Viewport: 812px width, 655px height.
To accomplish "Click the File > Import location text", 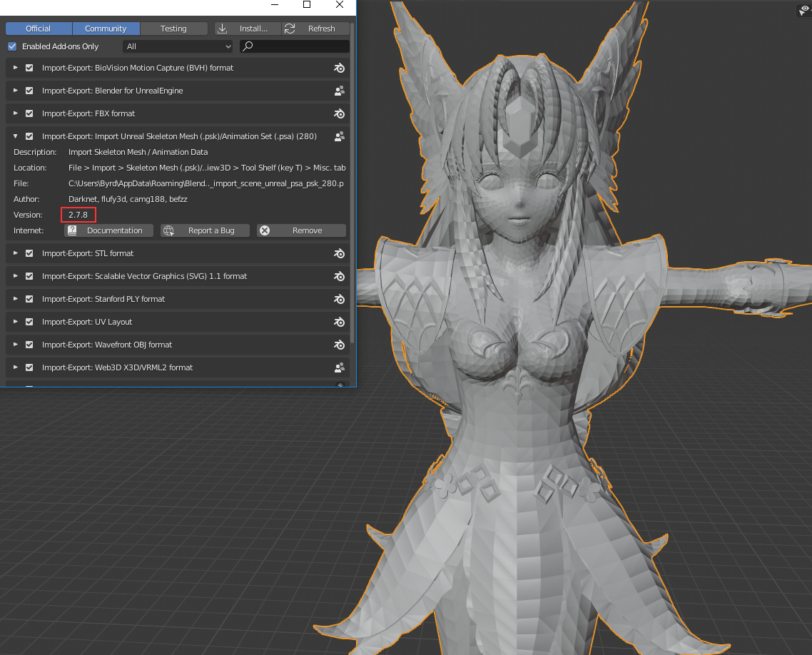I will pos(207,168).
